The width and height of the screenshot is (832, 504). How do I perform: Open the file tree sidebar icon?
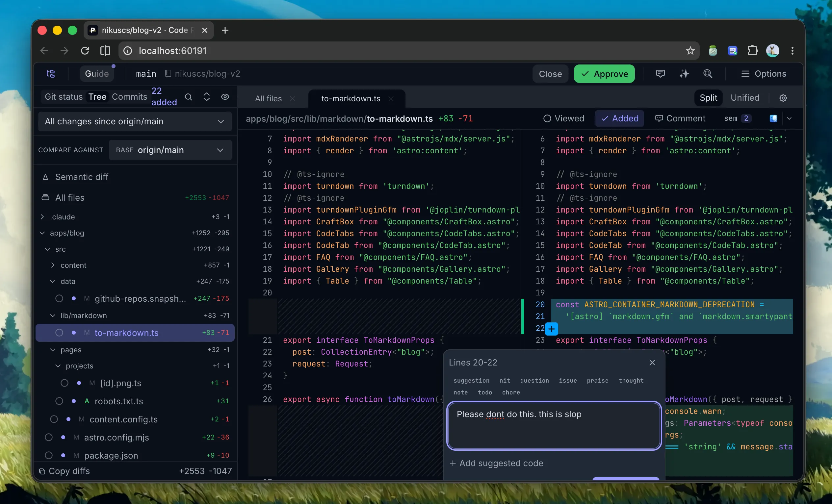[x=51, y=74]
